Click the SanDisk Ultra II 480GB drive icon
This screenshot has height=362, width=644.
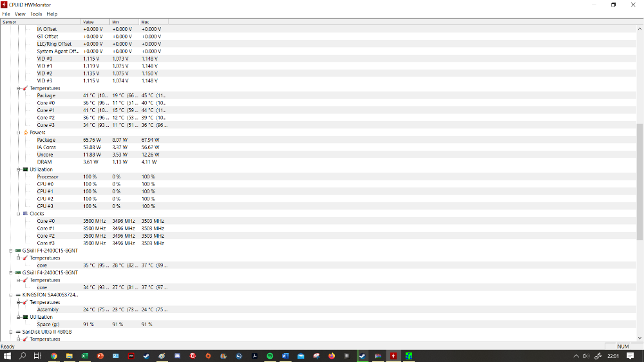18,332
